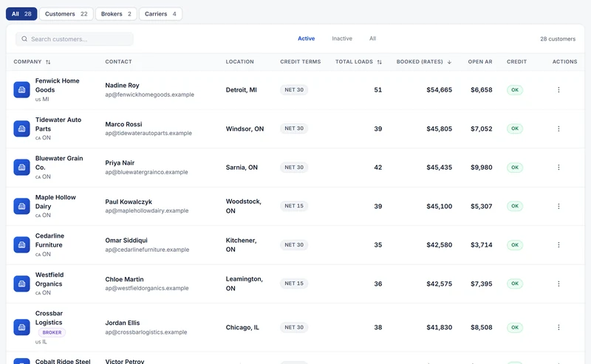The width and height of the screenshot is (591, 364).
Task: Click email ap@tidewaterautoparts.example
Action: [148, 133]
